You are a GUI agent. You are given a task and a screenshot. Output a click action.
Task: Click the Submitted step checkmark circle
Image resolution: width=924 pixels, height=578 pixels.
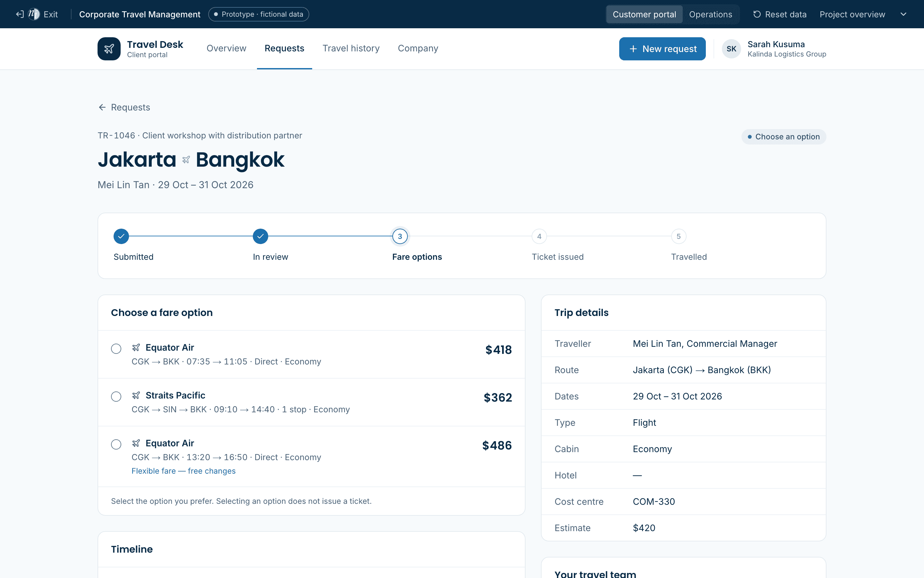pyautogui.click(x=121, y=236)
